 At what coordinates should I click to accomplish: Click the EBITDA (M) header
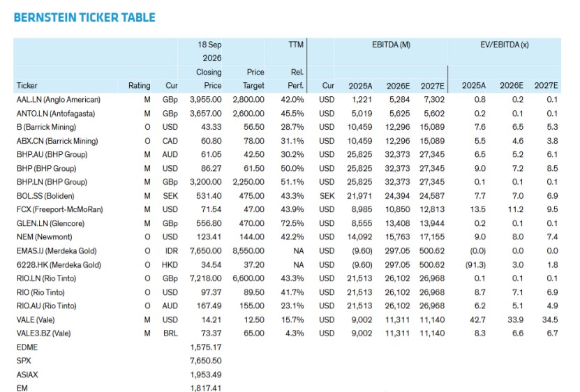(x=391, y=45)
